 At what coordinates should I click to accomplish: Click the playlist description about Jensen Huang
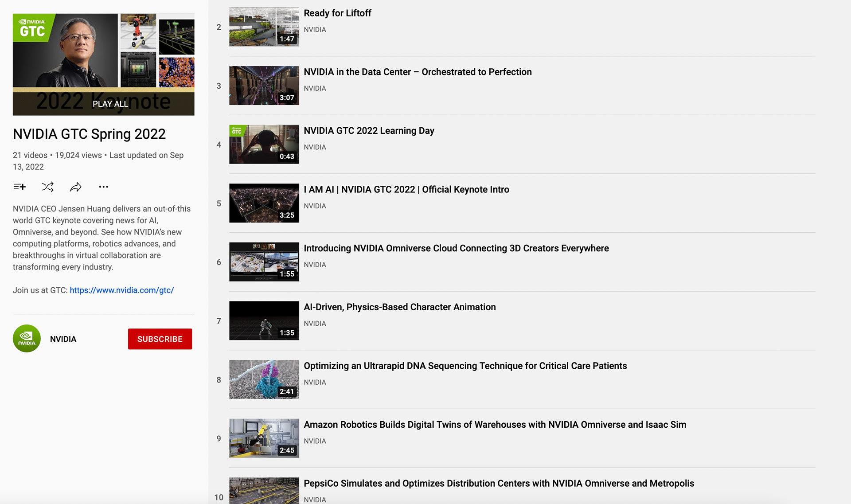[101, 238]
